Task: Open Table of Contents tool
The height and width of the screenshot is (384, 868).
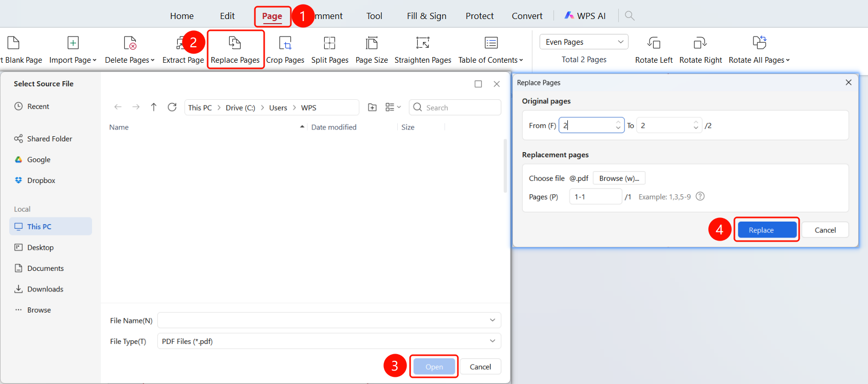Action: [491, 50]
